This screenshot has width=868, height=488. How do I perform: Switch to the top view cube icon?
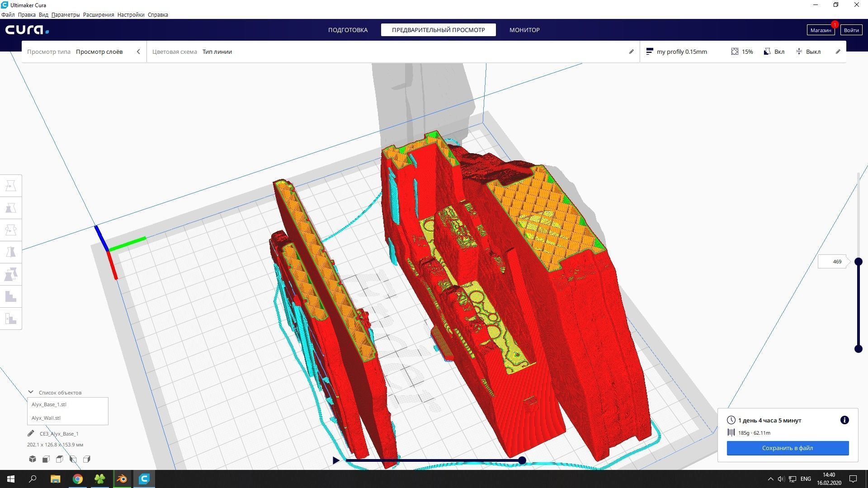coord(60,459)
